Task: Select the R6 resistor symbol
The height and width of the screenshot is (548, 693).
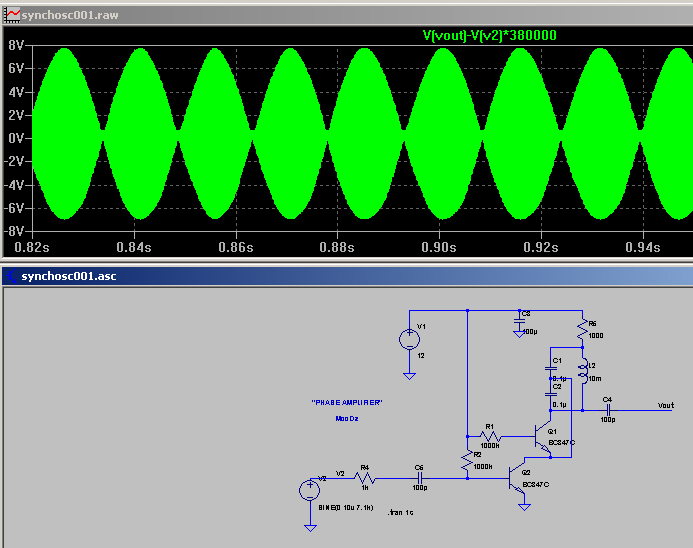Action: pyautogui.click(x=581, y=329)
